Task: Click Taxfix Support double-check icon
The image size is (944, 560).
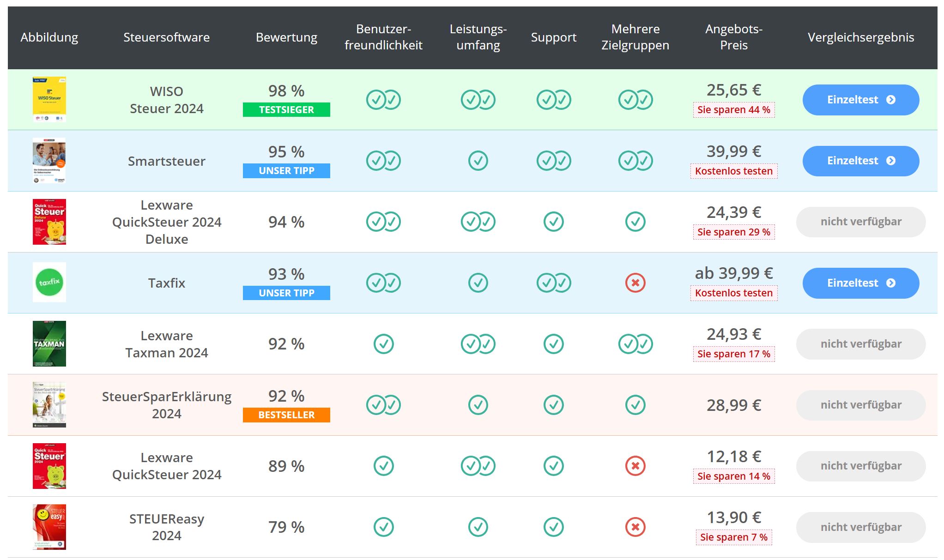Action: point(554,283)
